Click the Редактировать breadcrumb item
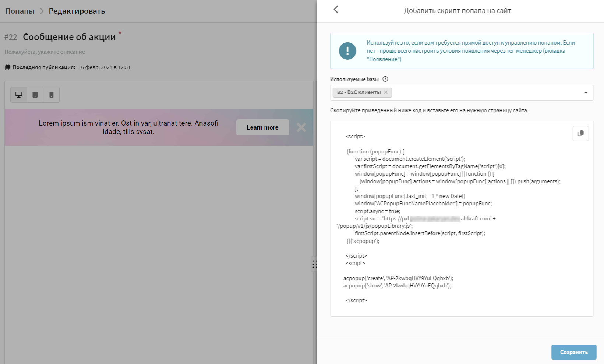604x364 pixels. point(77,11)
